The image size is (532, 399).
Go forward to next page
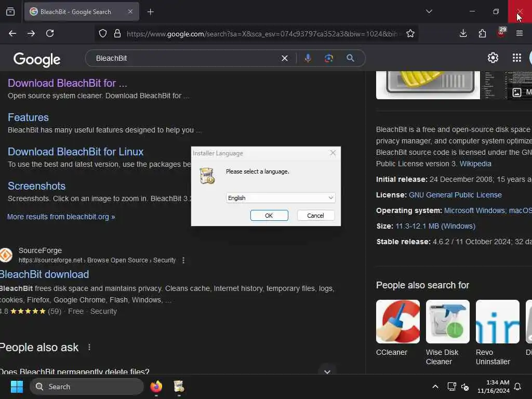click(x=31, y=33)
